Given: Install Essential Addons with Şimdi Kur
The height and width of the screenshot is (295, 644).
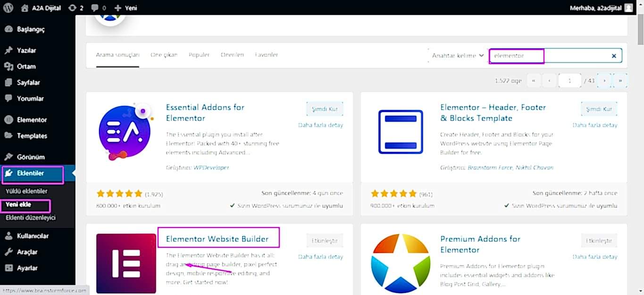Looking at the screenshot, I should coord(325,109).
